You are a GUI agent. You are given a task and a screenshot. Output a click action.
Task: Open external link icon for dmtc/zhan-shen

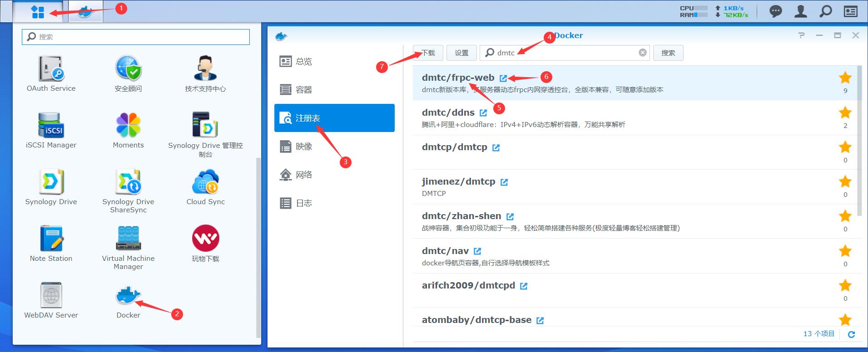510,216
